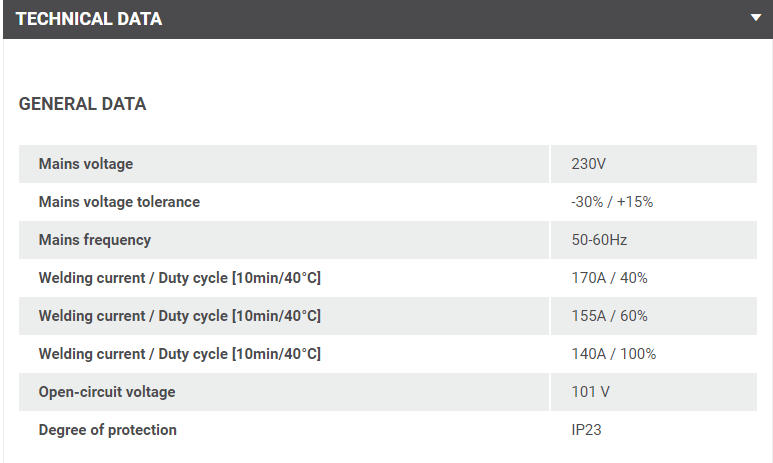Screen dimensions: 773x463
Task: Click the 230V value cell
Action: pyautogui.click(x=589, y=164)
